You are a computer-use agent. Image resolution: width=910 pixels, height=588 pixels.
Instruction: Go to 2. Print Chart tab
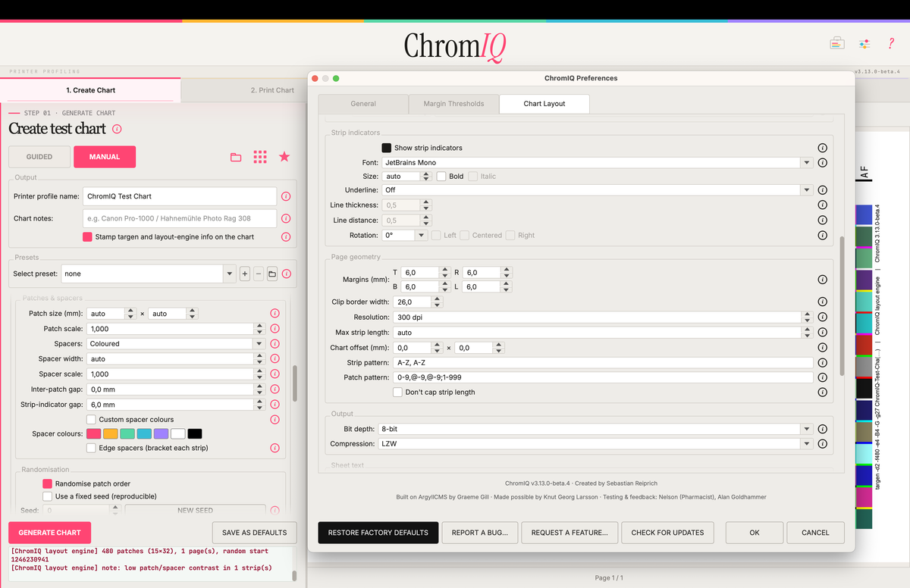(272, 90)
